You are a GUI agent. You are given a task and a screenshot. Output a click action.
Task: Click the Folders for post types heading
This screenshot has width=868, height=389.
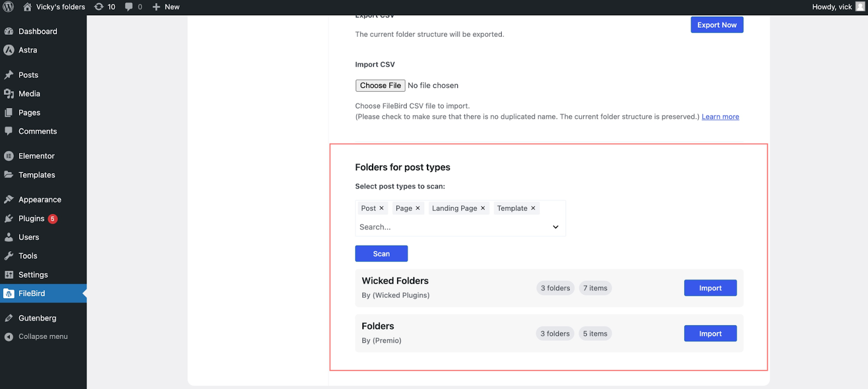click(403, 168)
